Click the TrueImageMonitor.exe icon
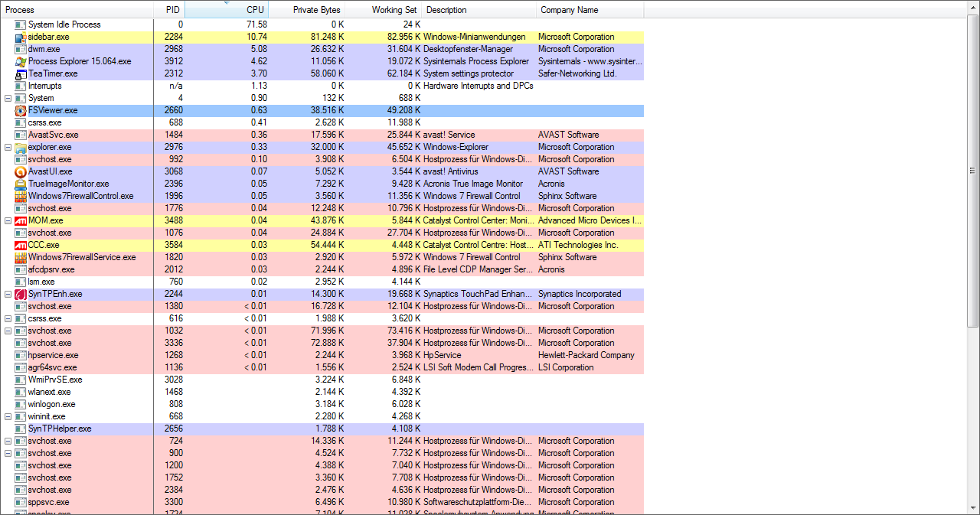The height and width of the screenshot is (515, 980). click(21, 184)
